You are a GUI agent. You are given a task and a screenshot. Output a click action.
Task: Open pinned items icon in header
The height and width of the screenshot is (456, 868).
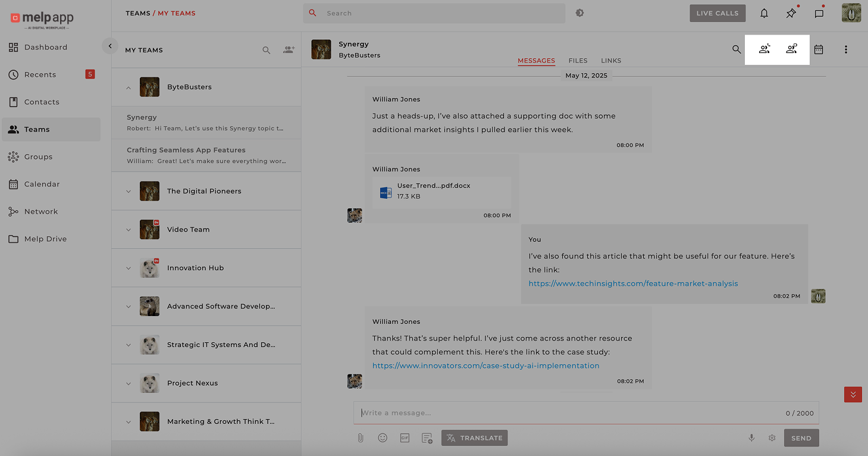coord(791,13)
